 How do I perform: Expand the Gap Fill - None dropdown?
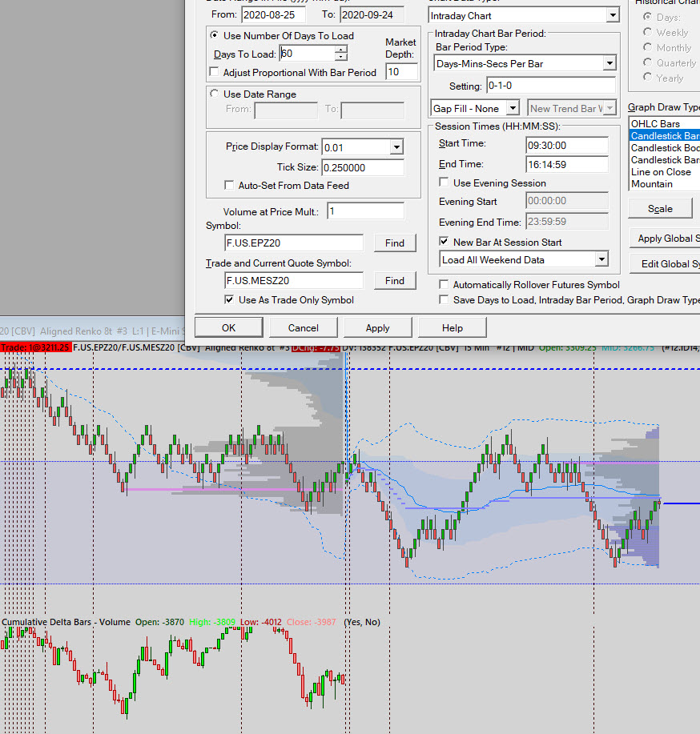click(512, 108)
